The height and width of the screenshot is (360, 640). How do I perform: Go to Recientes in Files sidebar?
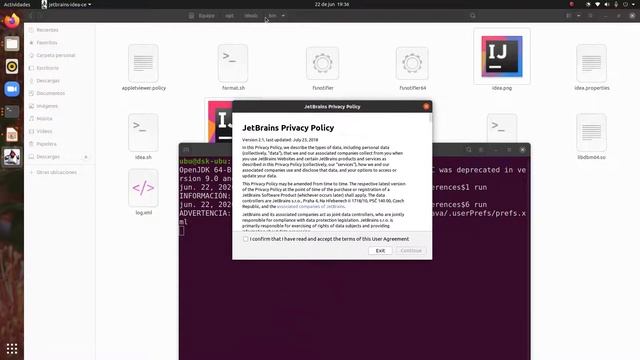47,30
